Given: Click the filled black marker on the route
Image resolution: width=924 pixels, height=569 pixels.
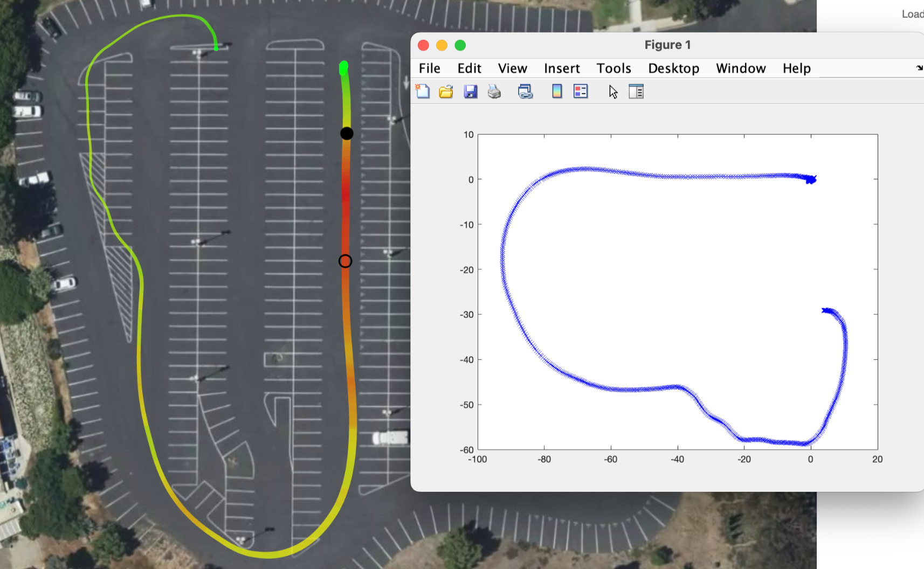Looking at the screenshot, I should pos(347,133).
